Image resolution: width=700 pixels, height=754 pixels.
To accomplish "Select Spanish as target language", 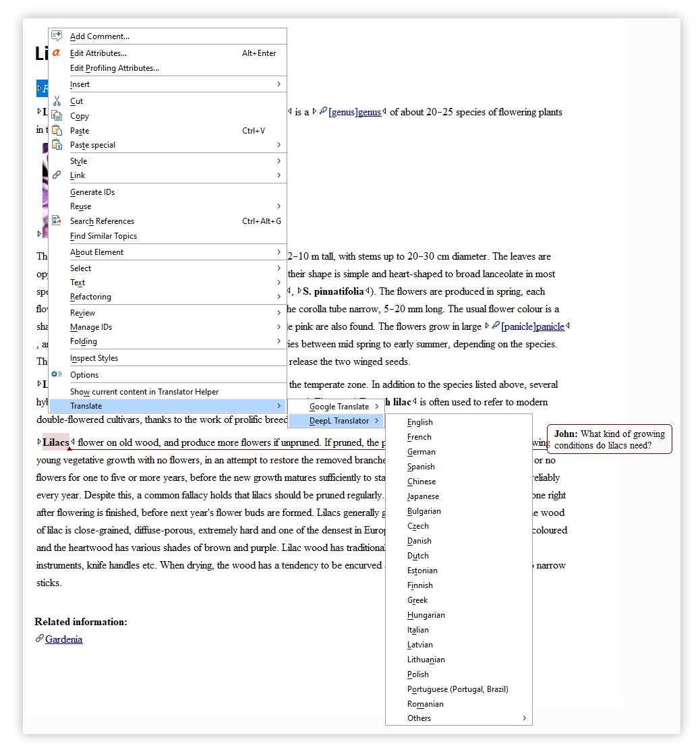I will pyautogui.click(x=459, y=467).
